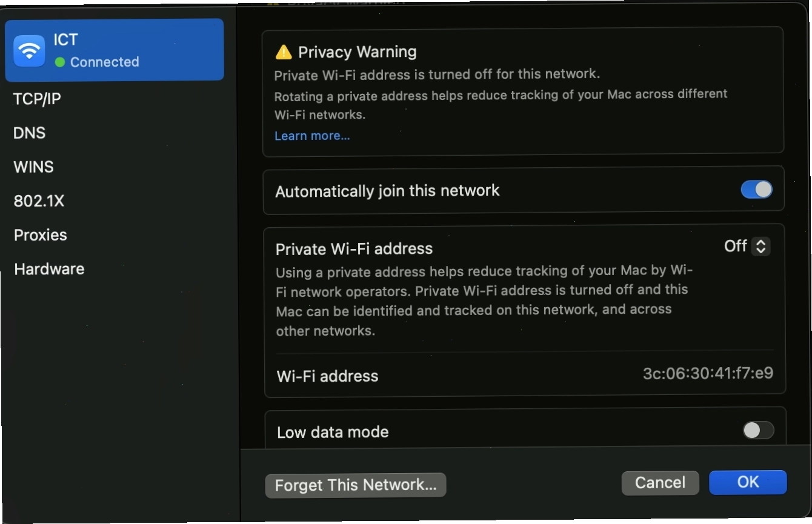
Task: Click the Wi-Fi address value 3c:06:30:41:f7:e9
Action: [x=708, y=373]
